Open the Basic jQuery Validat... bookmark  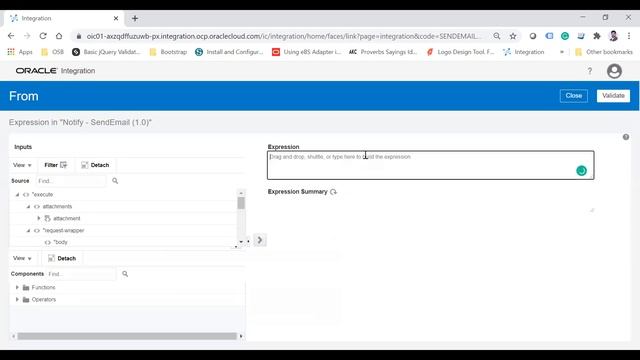[106, 52]
